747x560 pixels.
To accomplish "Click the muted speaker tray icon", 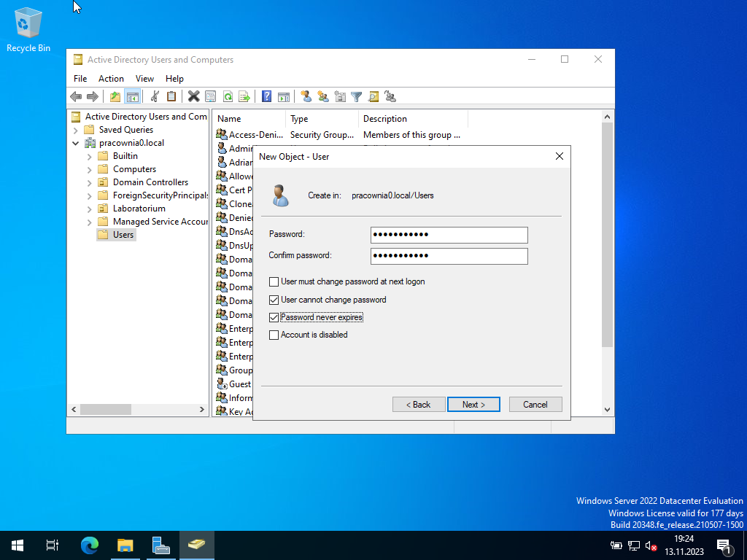I will [x=651, y=545].
